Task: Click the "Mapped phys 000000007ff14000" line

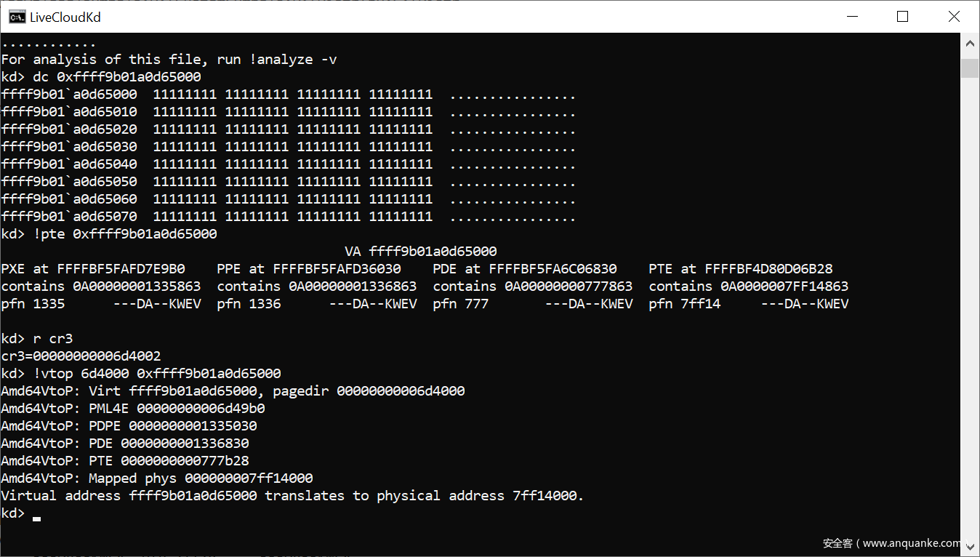Action: click(201, 478)
